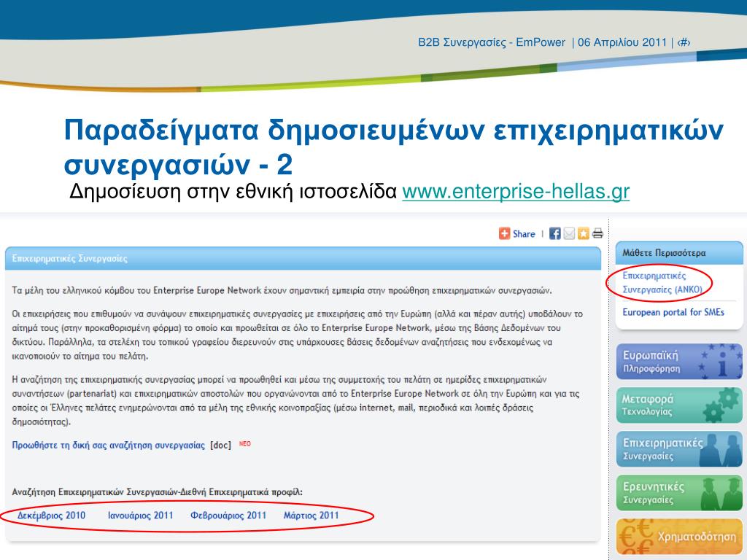Select Δεκέμβριος 2010 profiles link
Viewport: 747px width, 560px height.
(x=52, y=516)
